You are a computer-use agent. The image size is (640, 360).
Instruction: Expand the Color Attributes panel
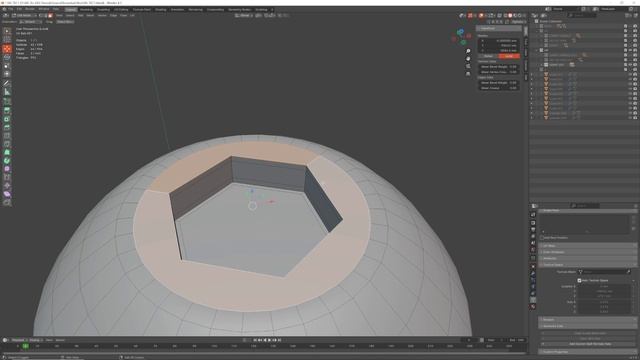588,252
